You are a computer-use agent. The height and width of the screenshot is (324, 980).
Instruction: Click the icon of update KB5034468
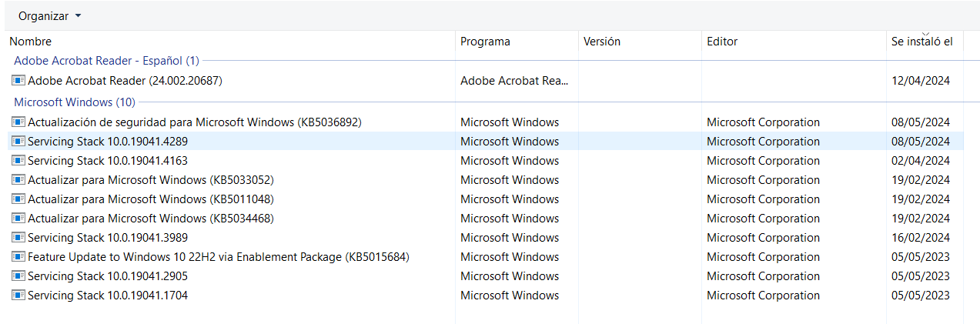click(x=18, y=219)
